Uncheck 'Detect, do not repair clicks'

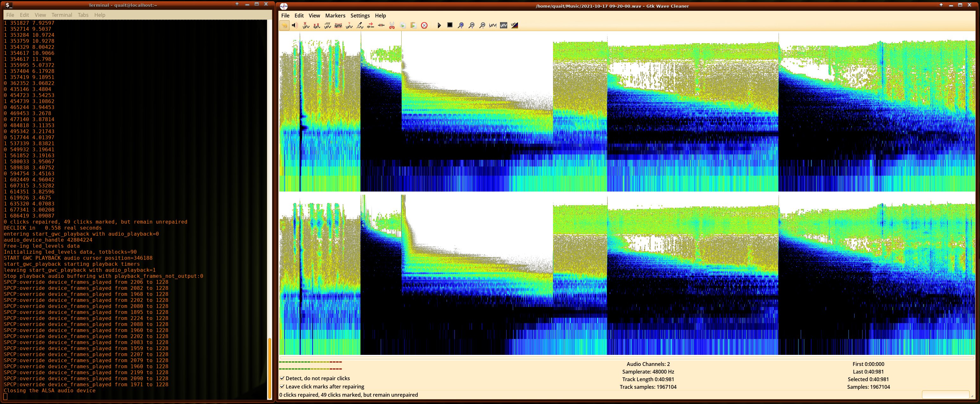pyautogui.click(x=282, y=378)
